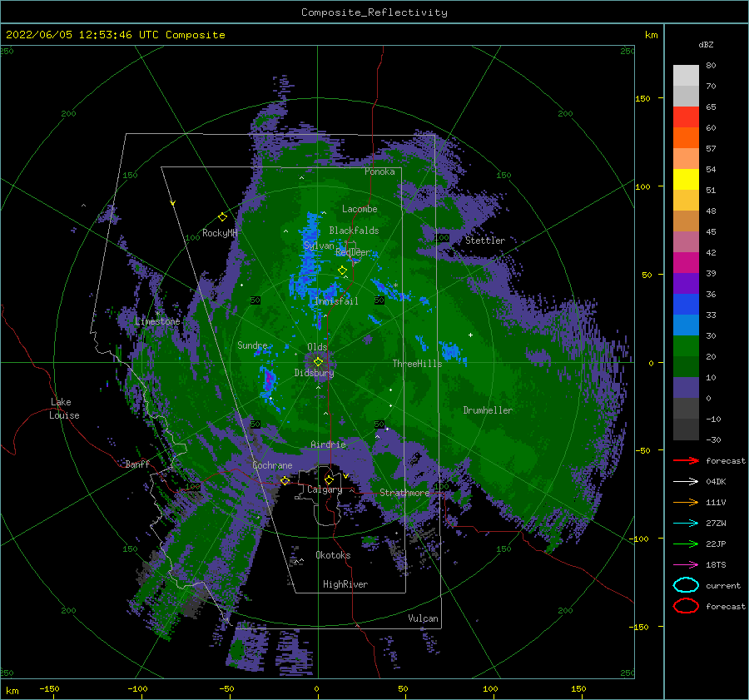Select the bright green 30 dBZ swatch
Viewport: 749px width, 700px height.
click(x=686, y=346)
